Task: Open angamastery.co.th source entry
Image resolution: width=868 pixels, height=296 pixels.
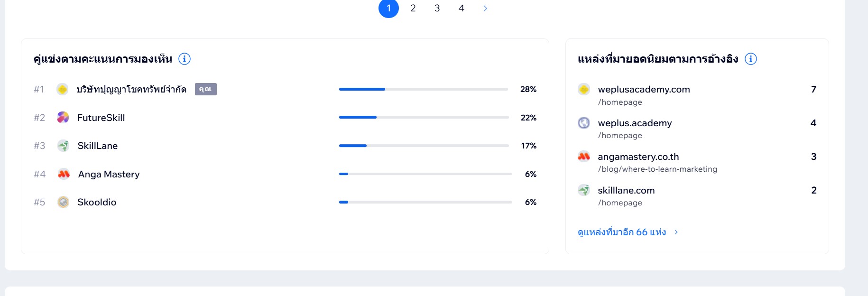Action: pyautogui.click(x=638, y=157)
